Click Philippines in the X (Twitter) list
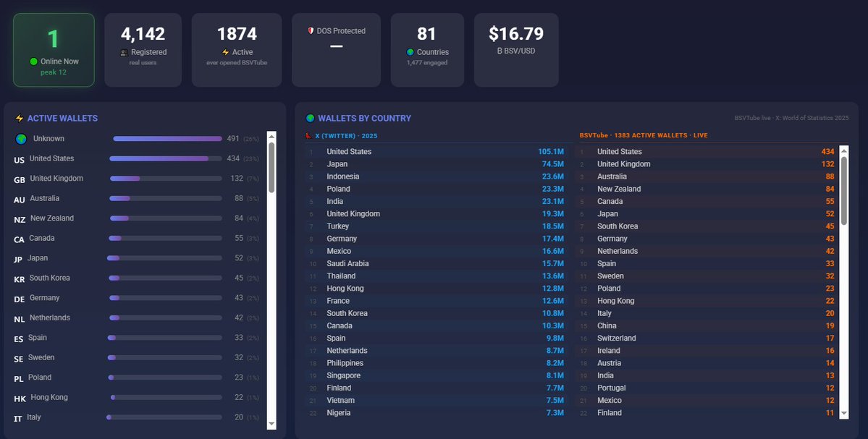Viewport: 868px width, 439px height. (x=345, y=363)
